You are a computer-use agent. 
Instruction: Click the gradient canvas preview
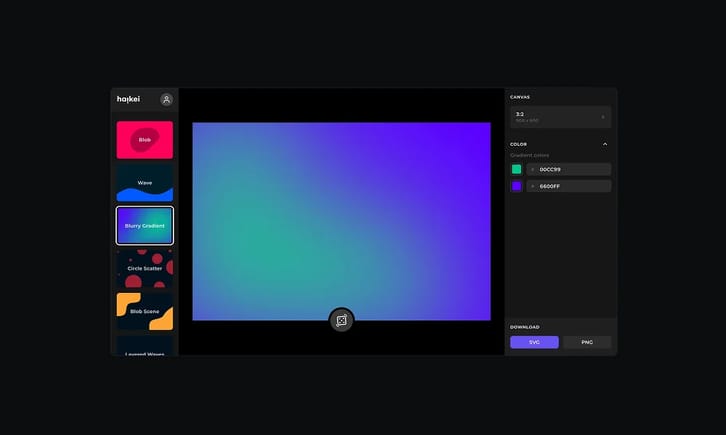tap(341, 220)
